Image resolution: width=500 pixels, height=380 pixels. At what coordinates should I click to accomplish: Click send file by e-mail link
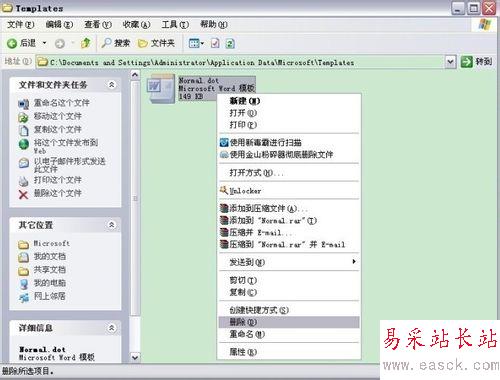(70, 165)
